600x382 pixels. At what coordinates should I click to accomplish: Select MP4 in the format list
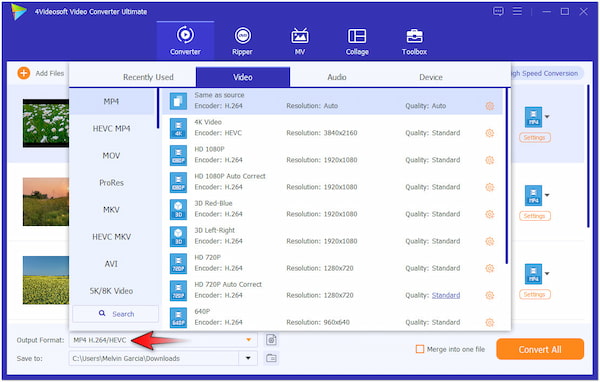tap(111, 101)
